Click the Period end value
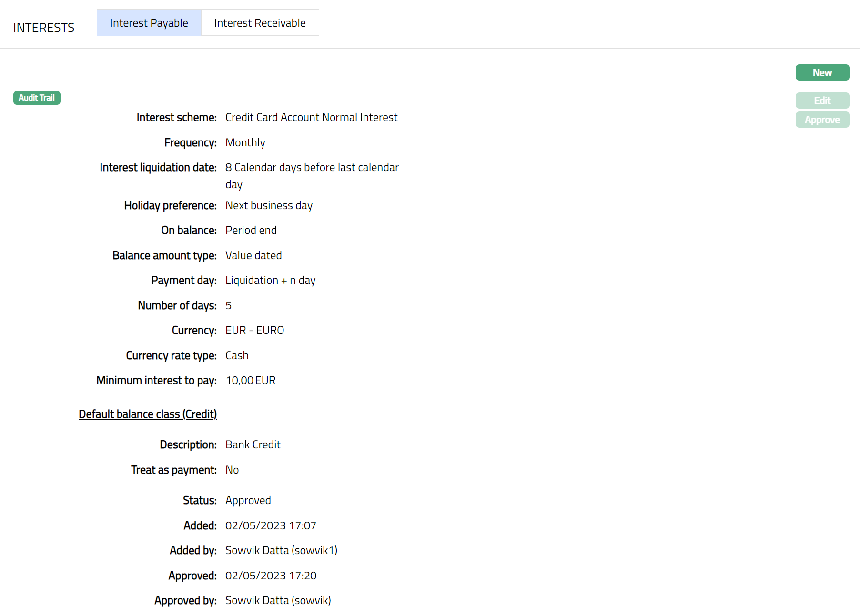Screen dimensions: 860x616 coord(251,230)
